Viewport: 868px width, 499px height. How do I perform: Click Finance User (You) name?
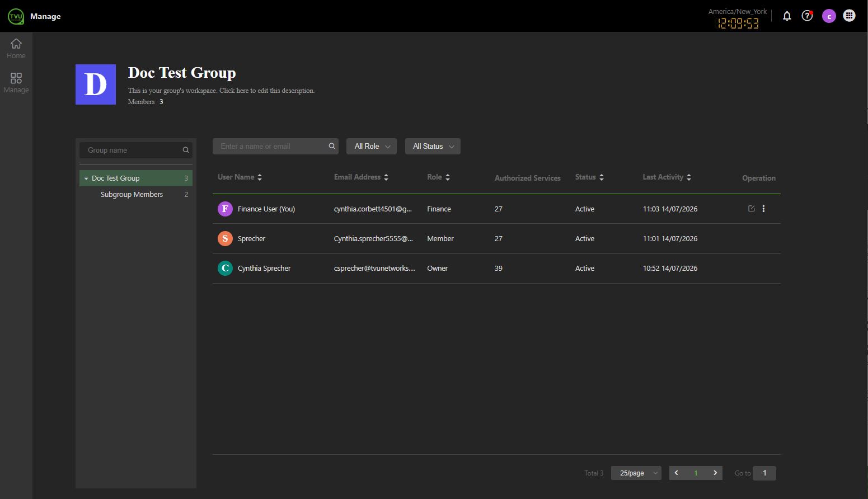point(266,209)
